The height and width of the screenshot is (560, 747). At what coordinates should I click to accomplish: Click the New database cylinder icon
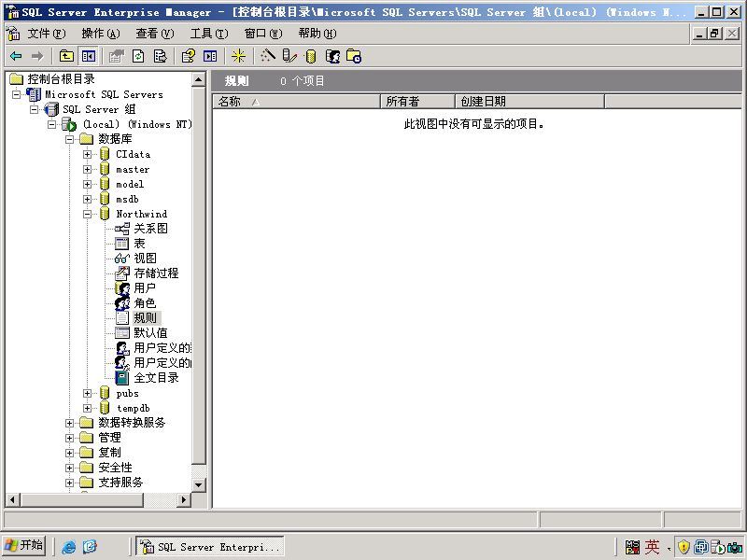click(x=311, y=56)
